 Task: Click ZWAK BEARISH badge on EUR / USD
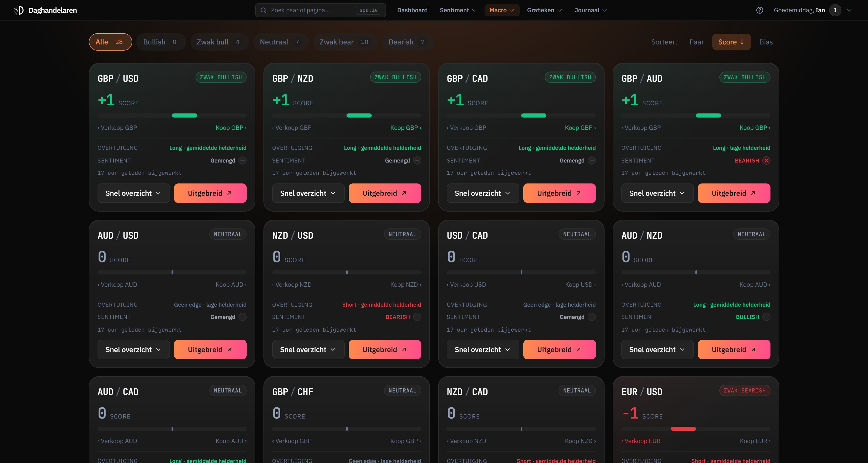745,390
